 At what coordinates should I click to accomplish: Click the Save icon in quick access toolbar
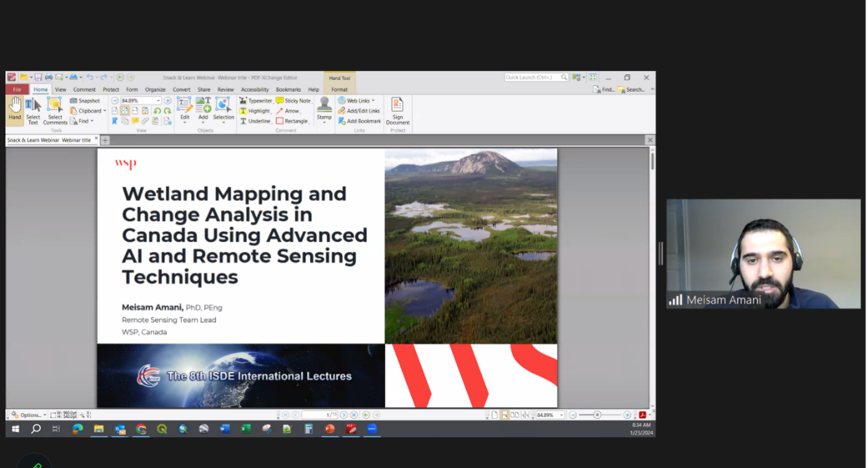coord(38,77)
